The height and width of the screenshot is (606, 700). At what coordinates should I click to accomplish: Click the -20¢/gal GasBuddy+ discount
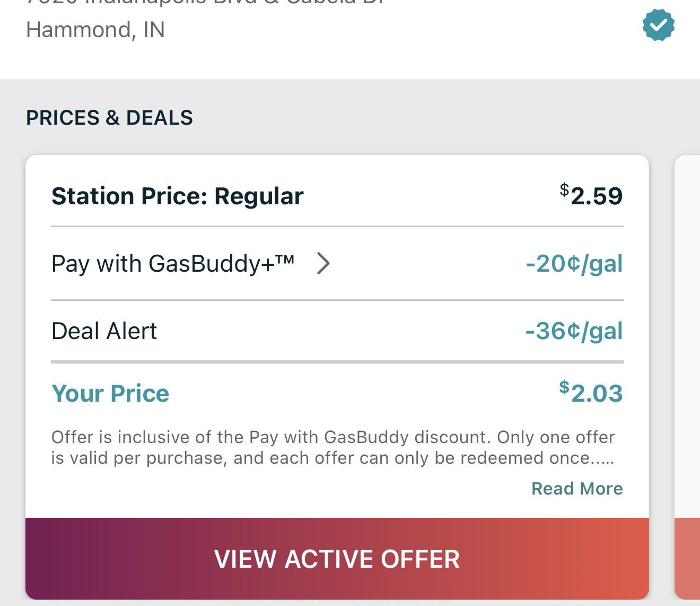(574, 263)
